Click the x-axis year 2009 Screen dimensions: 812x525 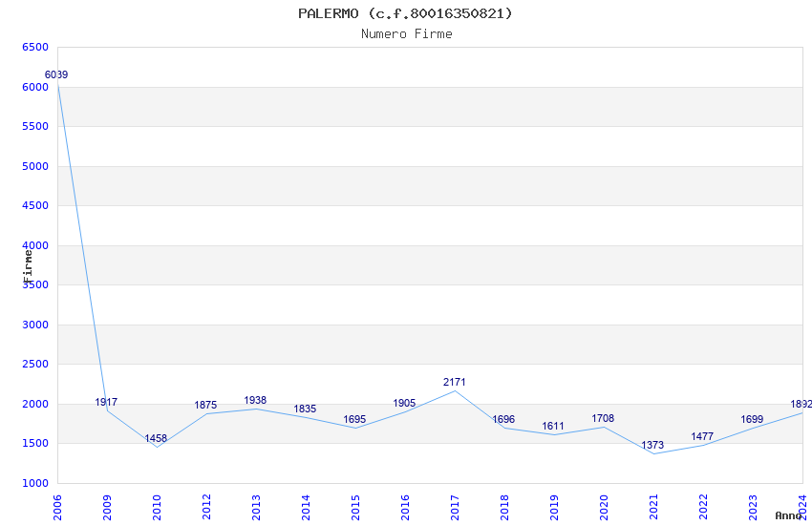click(107, 508)
